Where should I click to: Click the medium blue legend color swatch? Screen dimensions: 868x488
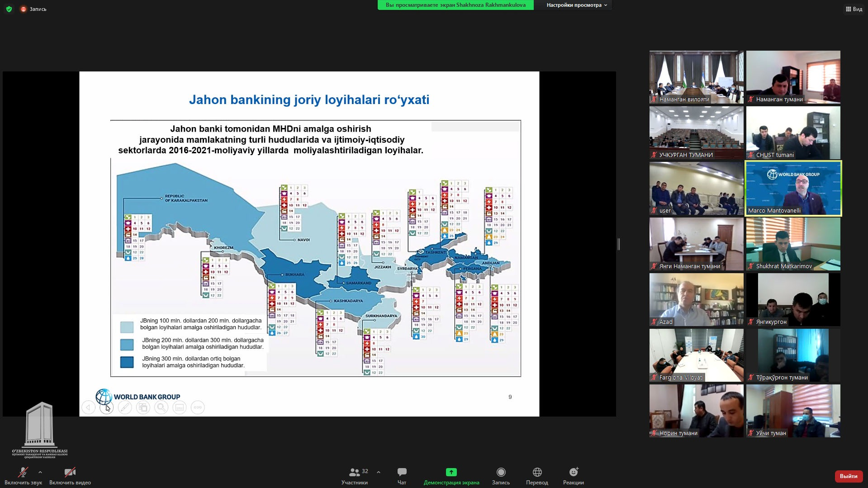(x=127, y=345)
